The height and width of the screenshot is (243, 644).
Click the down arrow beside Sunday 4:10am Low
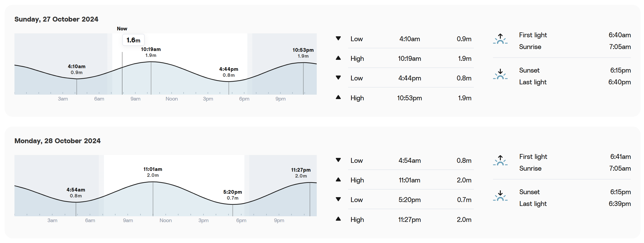[338, 38]
